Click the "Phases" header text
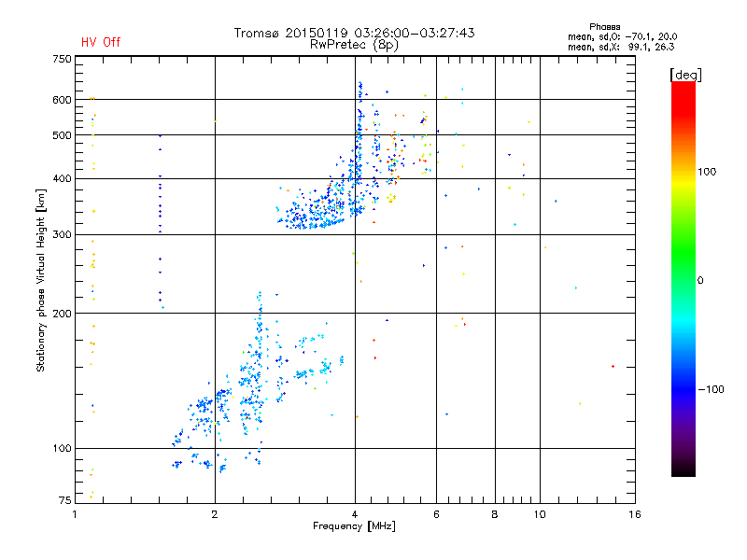This screenshot has height=560, width=747. pyautogui.click(x=604, y=27)
